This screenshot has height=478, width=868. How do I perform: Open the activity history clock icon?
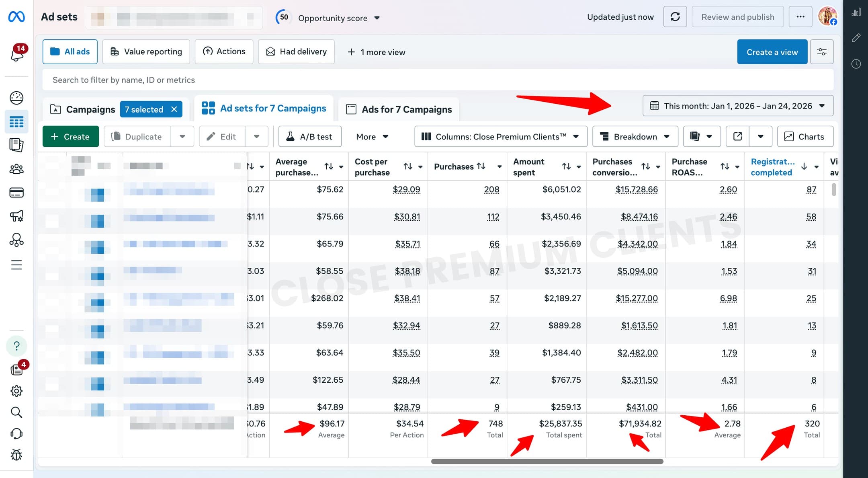coord(856,64)
